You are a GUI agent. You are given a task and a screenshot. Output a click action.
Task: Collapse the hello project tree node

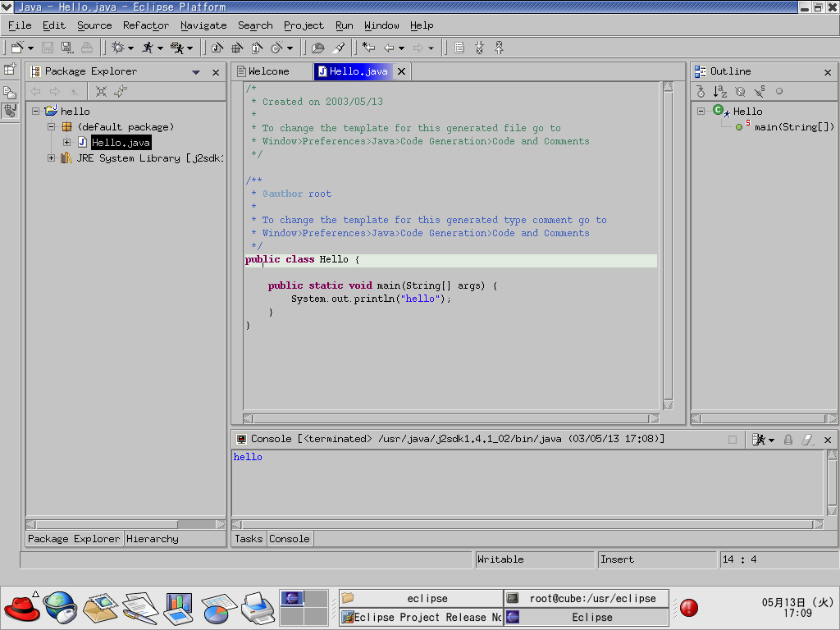click(36, 111)
